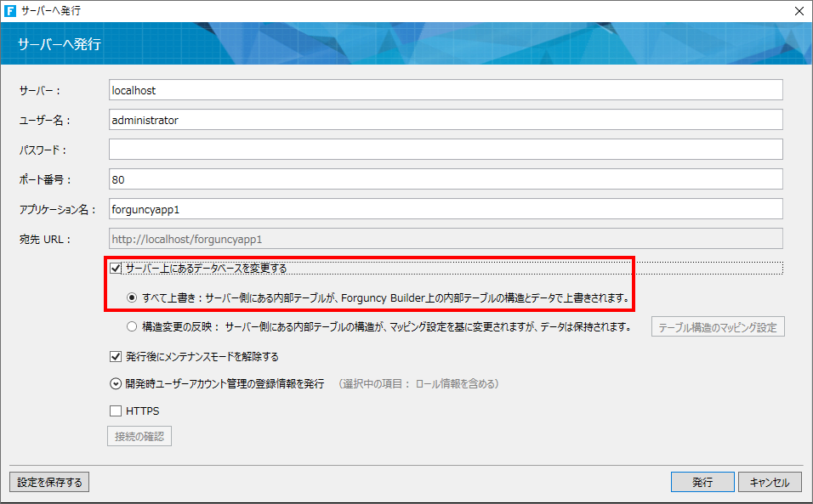Click the 接続の確認 button
The height and width of the screenshot is (504, 813).
(139, 436)
